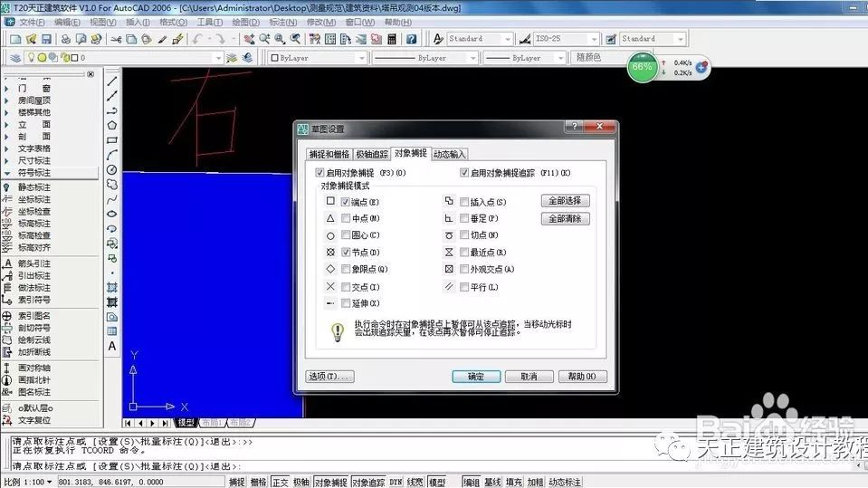The width and height of the screenshot is (868, 488).
Task: Click the Cut scissors icon
Action: (116, 39)
